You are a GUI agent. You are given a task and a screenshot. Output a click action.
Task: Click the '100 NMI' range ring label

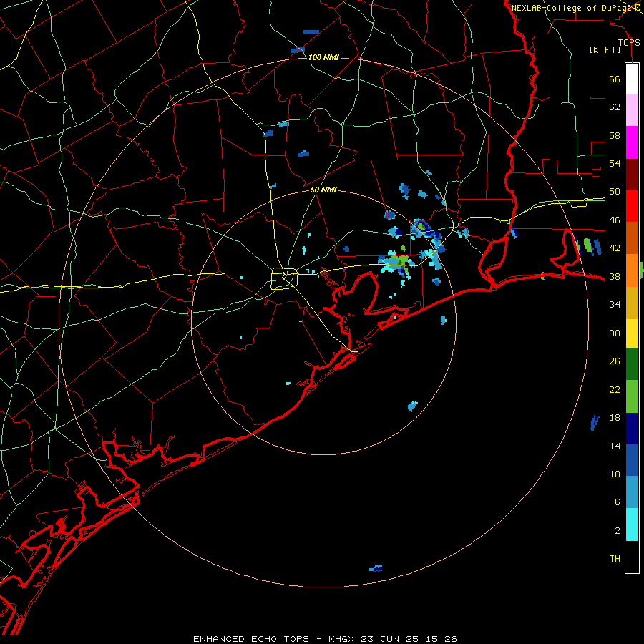tap(323, 57)
